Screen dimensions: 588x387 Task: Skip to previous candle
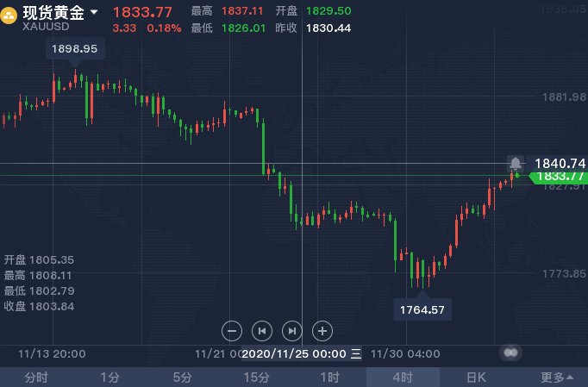pyautogui.click(x=262, y=331)
